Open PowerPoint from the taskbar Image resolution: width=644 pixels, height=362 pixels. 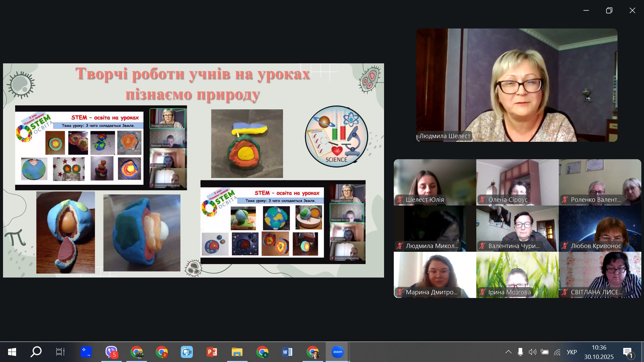click(212, 352)
